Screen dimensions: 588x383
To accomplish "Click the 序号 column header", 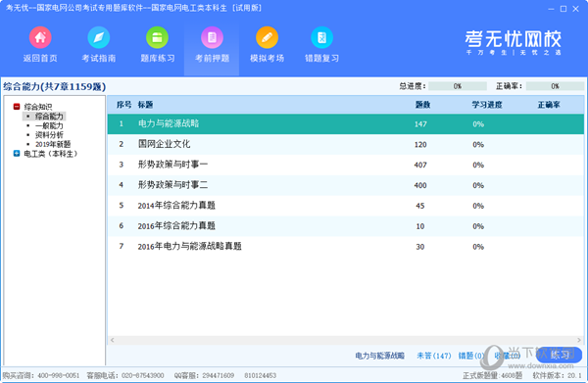I will [x=123, y=105].
